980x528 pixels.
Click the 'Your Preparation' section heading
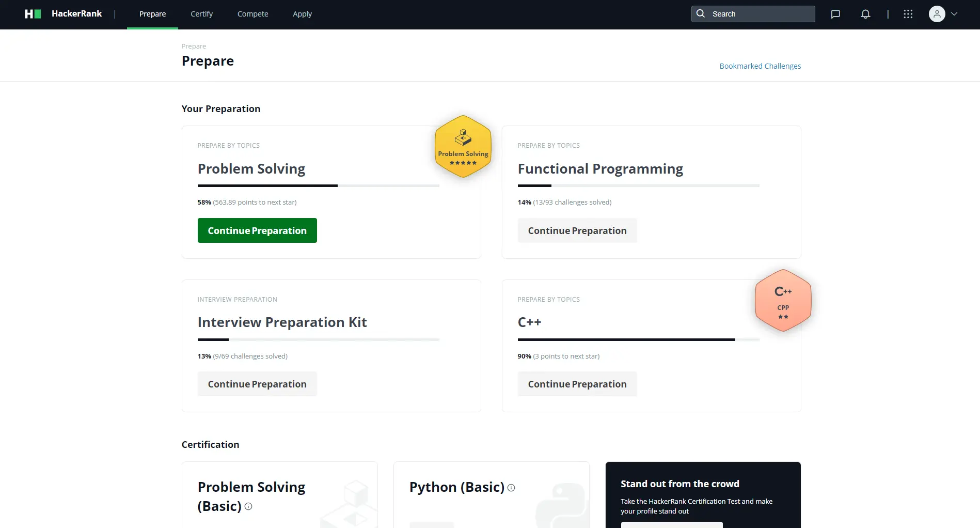point(221,109)
